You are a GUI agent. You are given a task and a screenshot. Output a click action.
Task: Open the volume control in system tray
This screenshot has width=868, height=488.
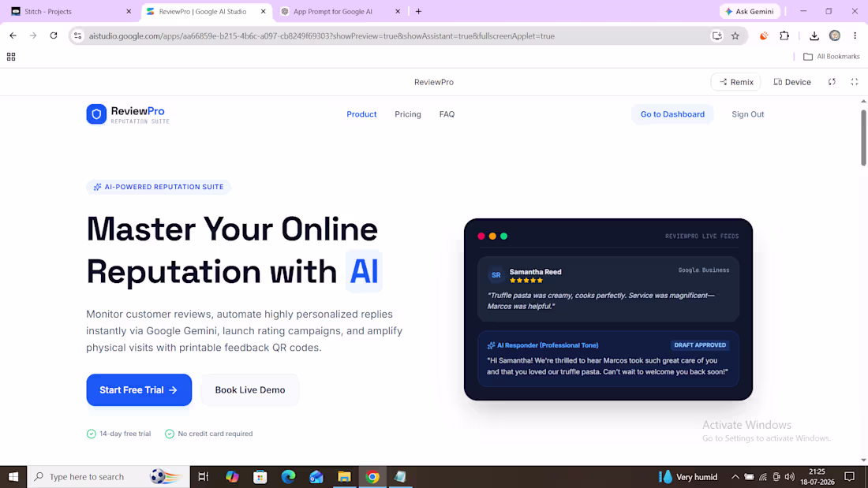[x=790, y=477]
